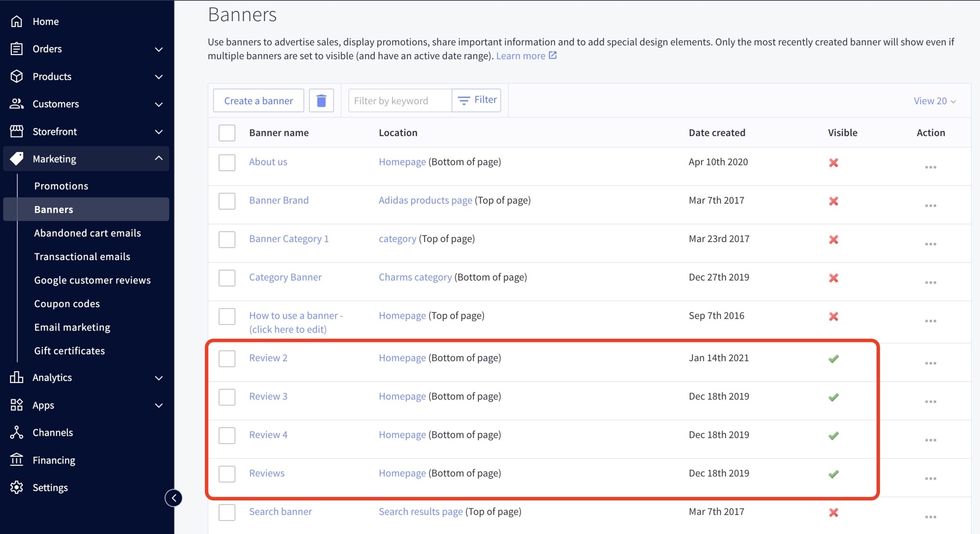Expand the Orders menu chevron
980x534 pixels.
point(158,49)
